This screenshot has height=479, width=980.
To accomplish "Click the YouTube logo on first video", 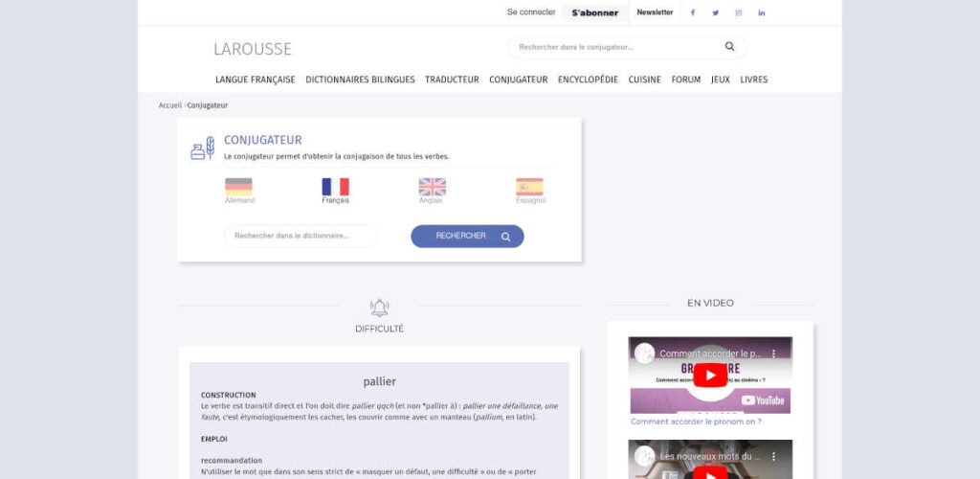I will 763,400.
